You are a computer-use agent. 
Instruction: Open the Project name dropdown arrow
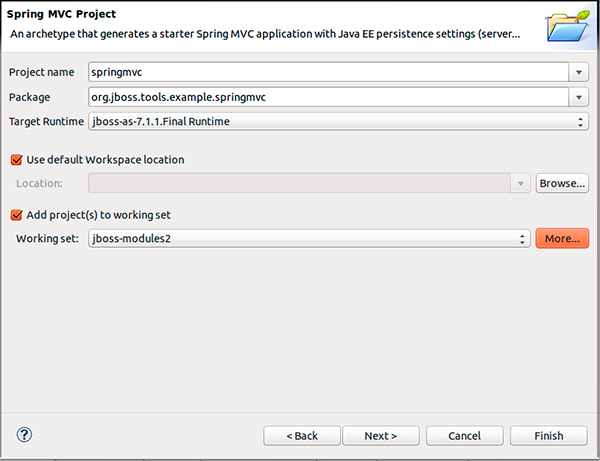point(579,72)
